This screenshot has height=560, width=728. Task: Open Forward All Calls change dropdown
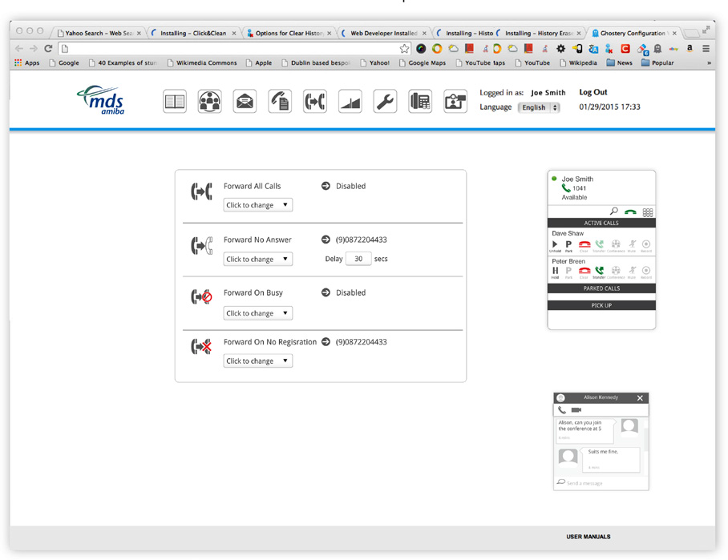[x=258, y=205]
